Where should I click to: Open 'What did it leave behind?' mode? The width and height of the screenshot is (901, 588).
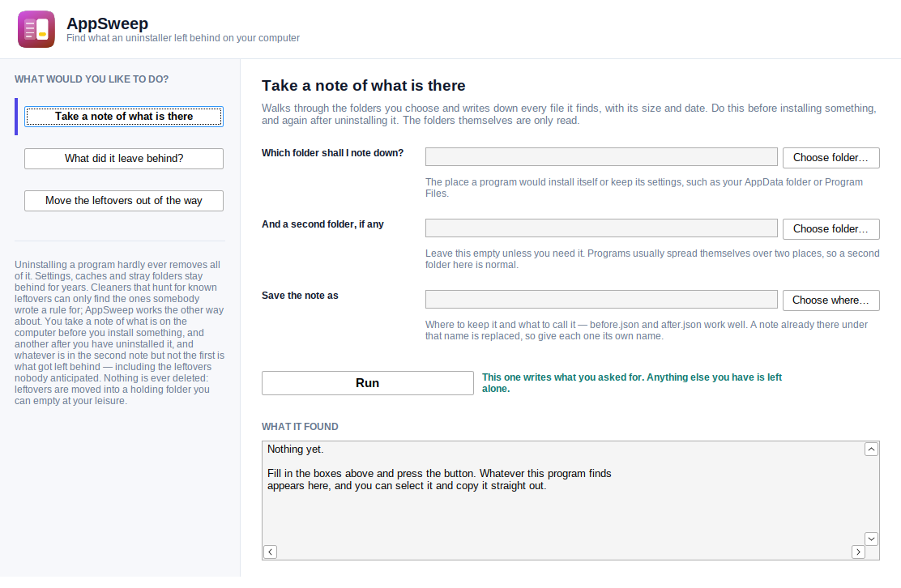pyautogui.click(x=123, y=159)
